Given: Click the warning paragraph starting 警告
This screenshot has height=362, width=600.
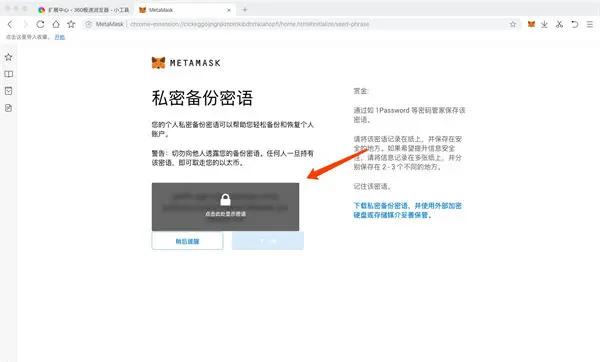Looking at the screenshot, I should pyautogui.click(x=233, y=158).
